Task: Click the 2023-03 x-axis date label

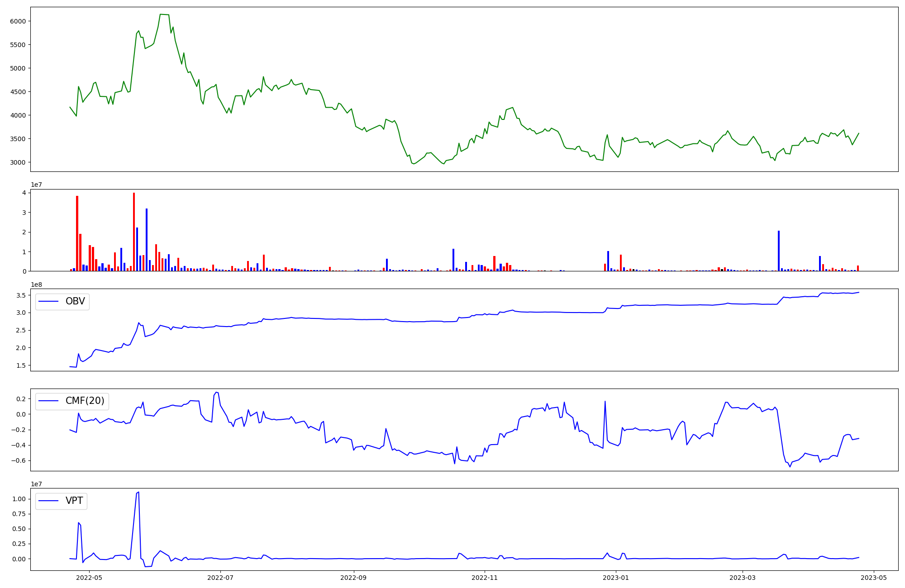Action: tap(743, 578)
